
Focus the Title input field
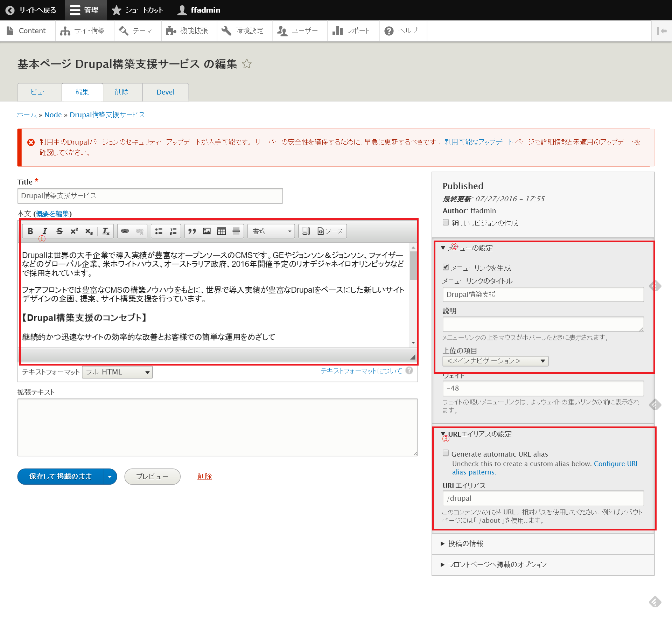(x=150, y=196)
